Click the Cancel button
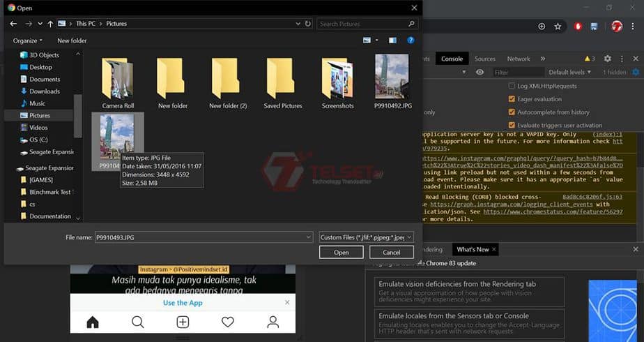This screenshot has width=644, height=342. (x=391, y=252)
